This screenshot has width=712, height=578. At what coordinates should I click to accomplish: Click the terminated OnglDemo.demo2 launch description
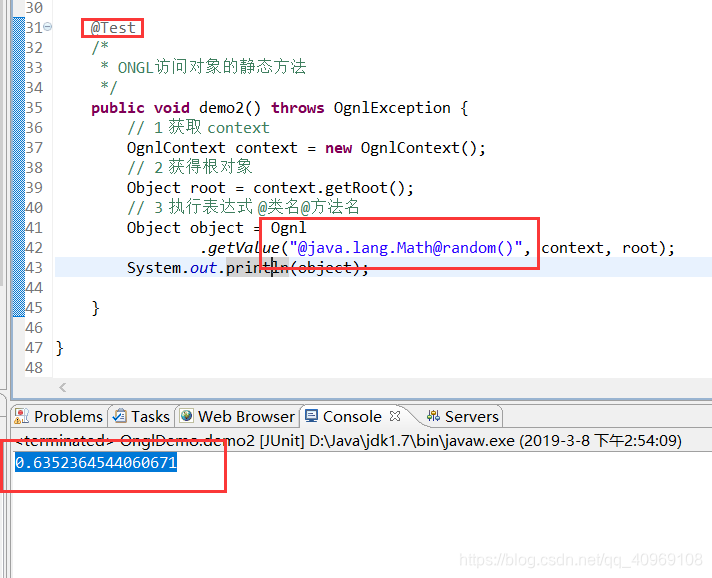pos(349,440)
